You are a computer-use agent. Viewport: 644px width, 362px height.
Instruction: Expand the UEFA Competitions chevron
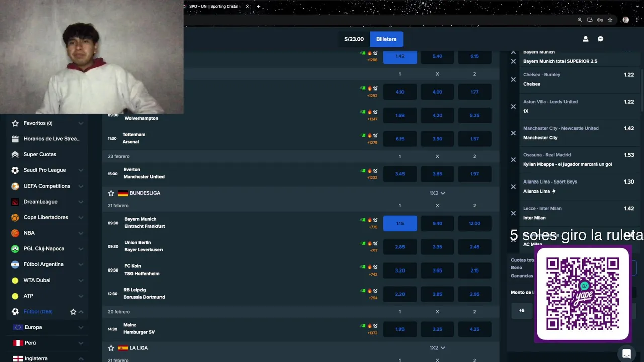pos(80,186)
